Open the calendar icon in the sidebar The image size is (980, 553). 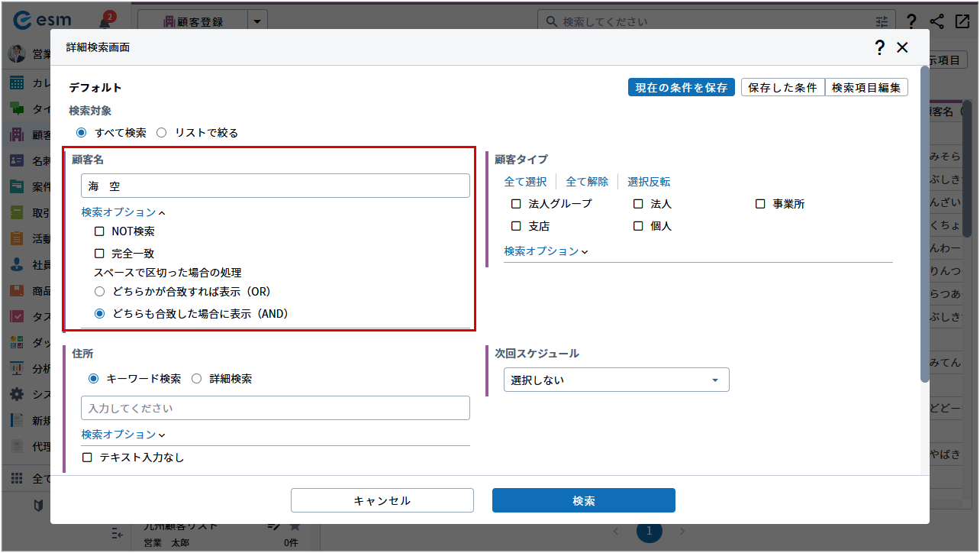(17, 82)
